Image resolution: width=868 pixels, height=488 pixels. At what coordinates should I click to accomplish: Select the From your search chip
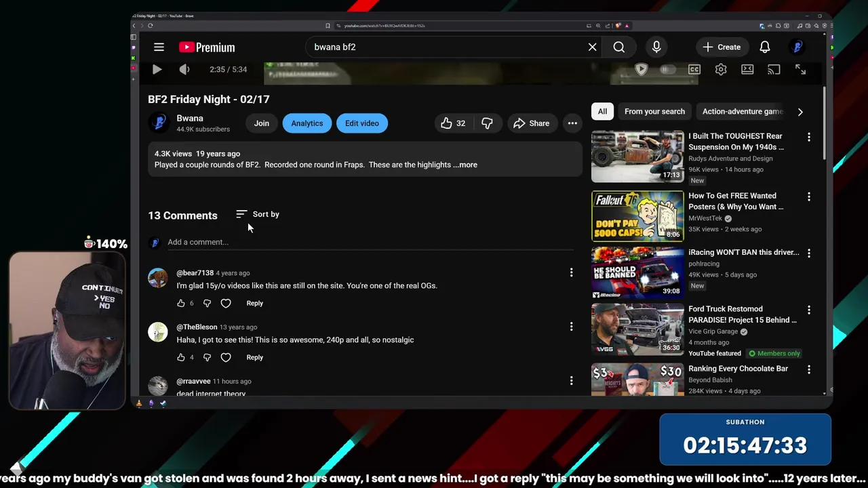pyautogui.click(x=654, y=111)
